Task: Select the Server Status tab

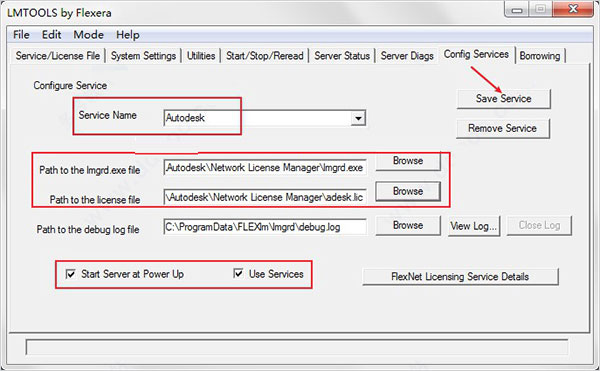Action: coord(342,56)
